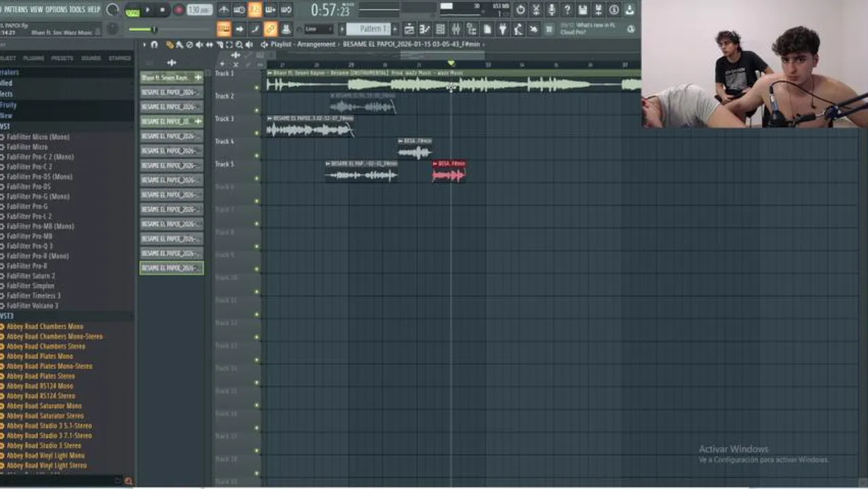Click the save project floppy icon
The width and height of the screenshot is (868, 489).
pyautogui.click(x=583, y=10)
